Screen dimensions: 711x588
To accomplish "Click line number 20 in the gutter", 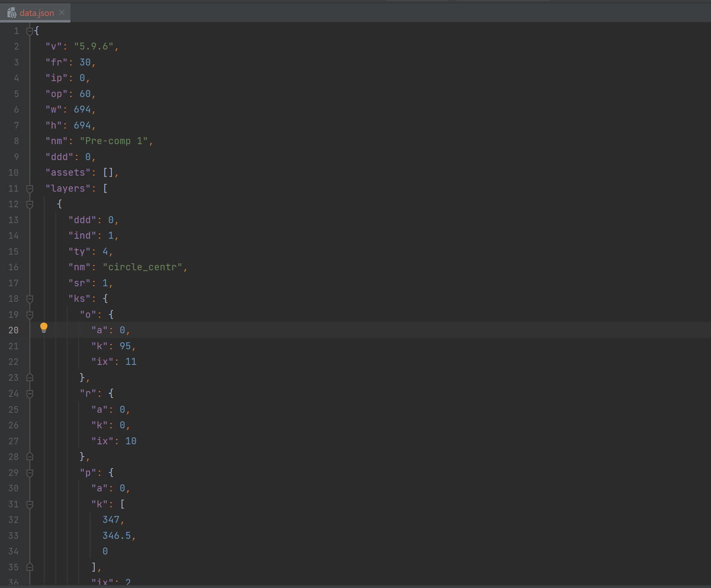I will pyautogui.click(x=14, y=330).
